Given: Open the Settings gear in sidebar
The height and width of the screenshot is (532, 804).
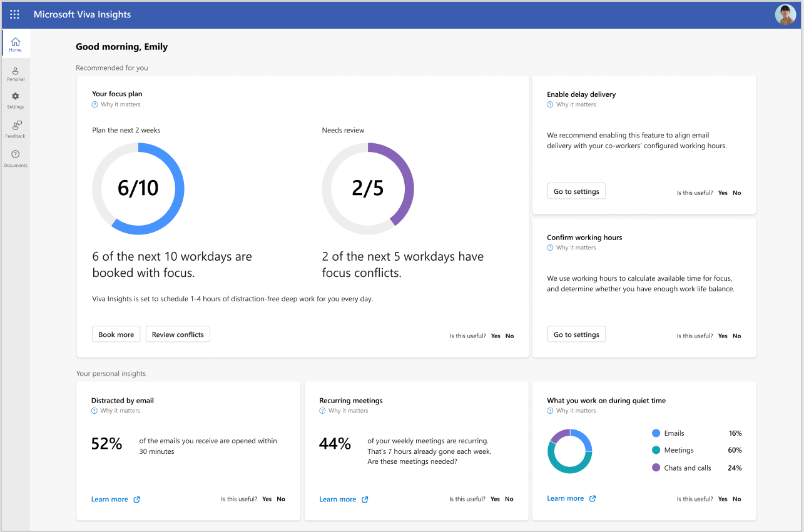Looking at the screenshot, I should [x=16, y=96].
